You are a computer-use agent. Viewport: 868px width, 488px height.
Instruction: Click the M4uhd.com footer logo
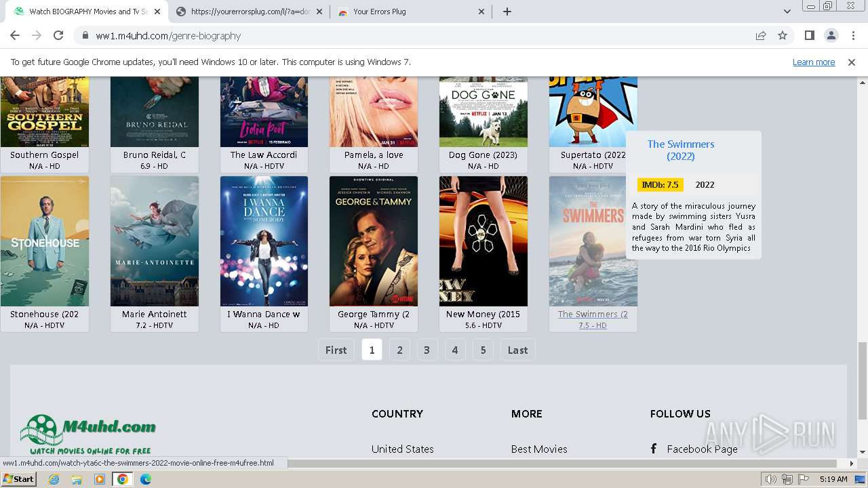tap(88, 434)
